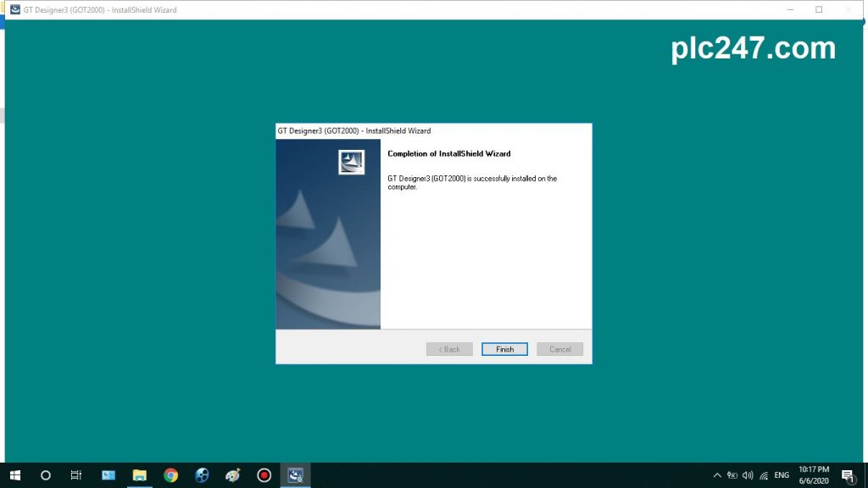This screenshot has width=868, height=488.
Task: Show hidden system tray icons
Action: click(x=717, y=475)
